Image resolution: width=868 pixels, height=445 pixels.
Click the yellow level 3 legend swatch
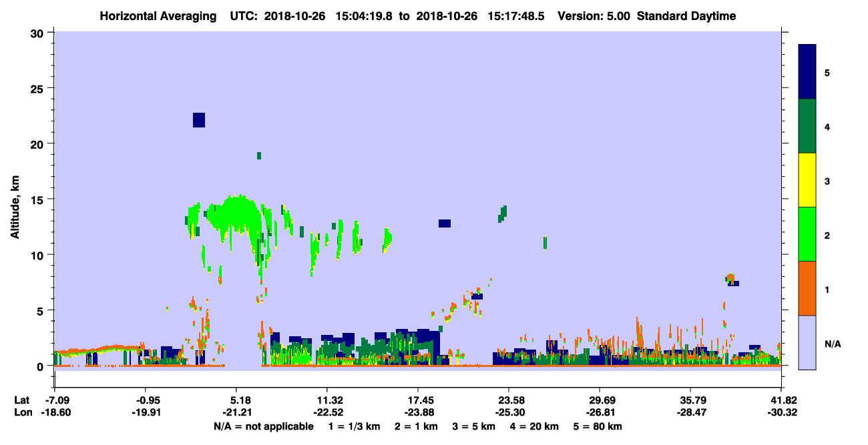[x=807, y=180]
